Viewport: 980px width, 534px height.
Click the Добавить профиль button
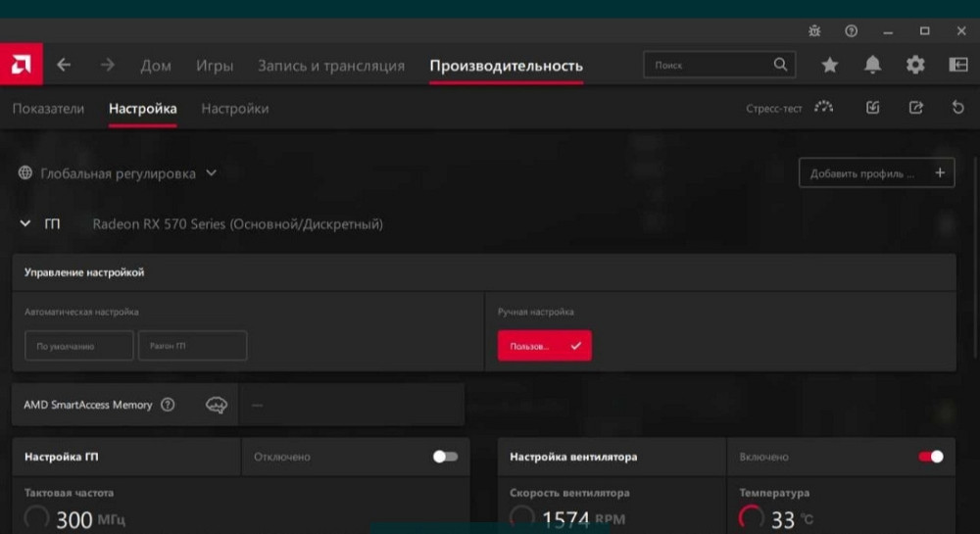875,173
